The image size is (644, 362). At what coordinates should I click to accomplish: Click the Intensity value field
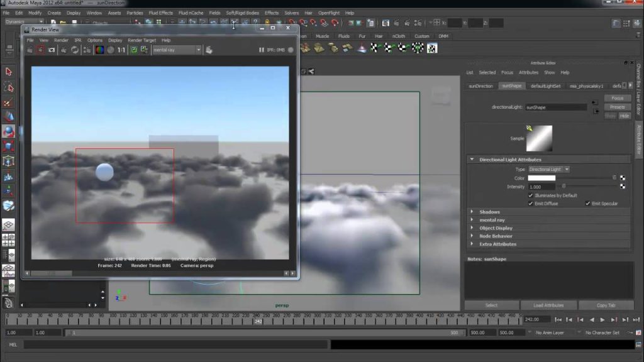point(541,187)
